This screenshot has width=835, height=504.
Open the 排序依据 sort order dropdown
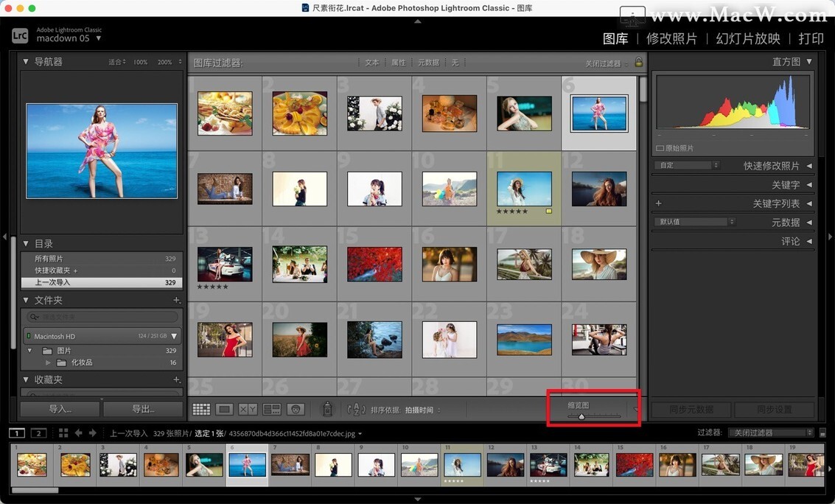pyautogui.click(x=422, y=410)
